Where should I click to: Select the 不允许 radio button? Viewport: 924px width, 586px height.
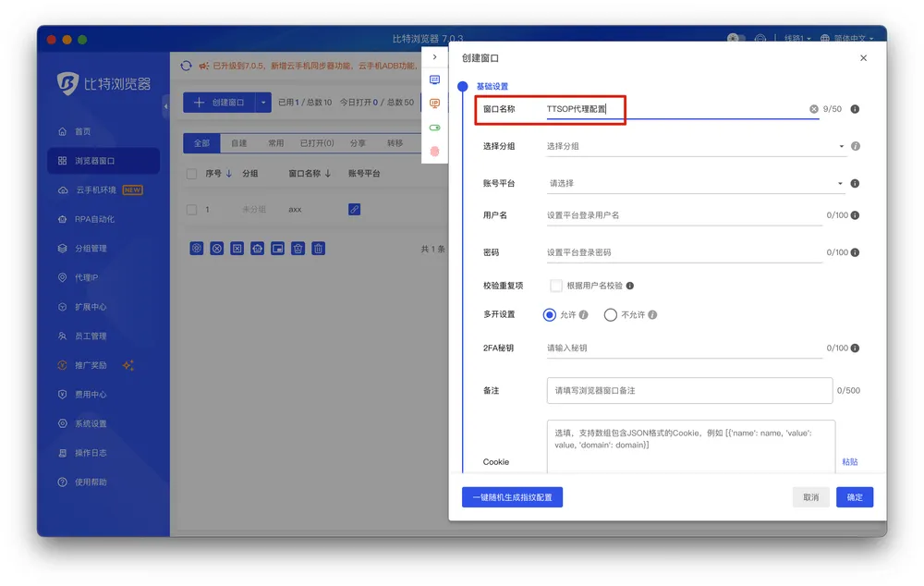[610, 315]
